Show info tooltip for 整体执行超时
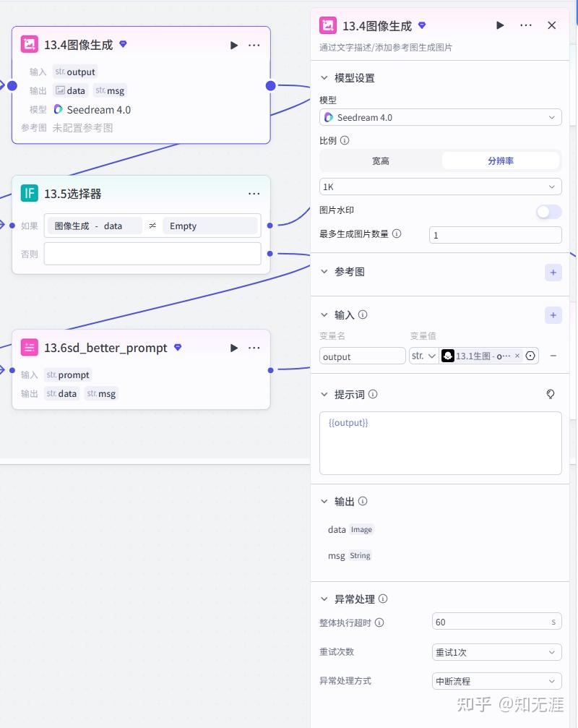The height and width of the screenshot is (728, 578). pyautogui.click(x=379, y=622)
